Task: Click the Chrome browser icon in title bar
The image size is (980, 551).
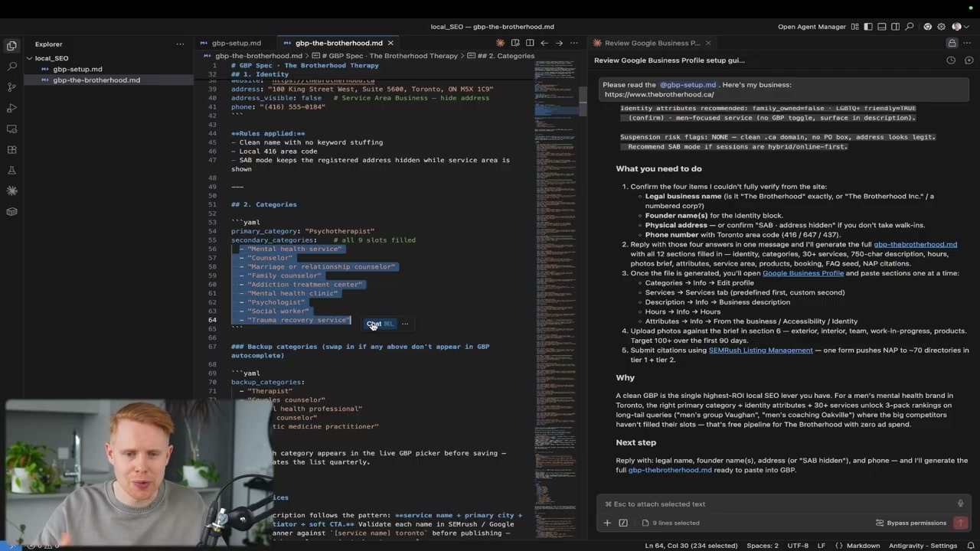Action: [927, 27]
